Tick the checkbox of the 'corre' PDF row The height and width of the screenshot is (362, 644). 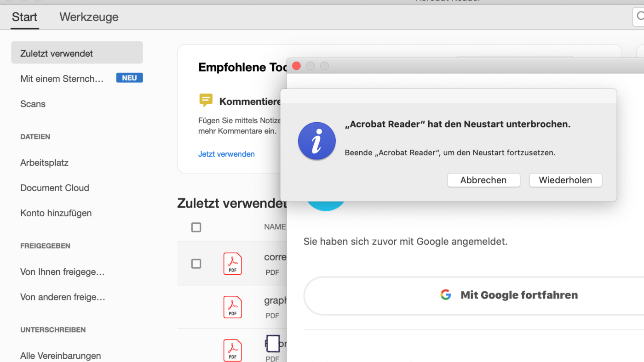tap(196, 264)
